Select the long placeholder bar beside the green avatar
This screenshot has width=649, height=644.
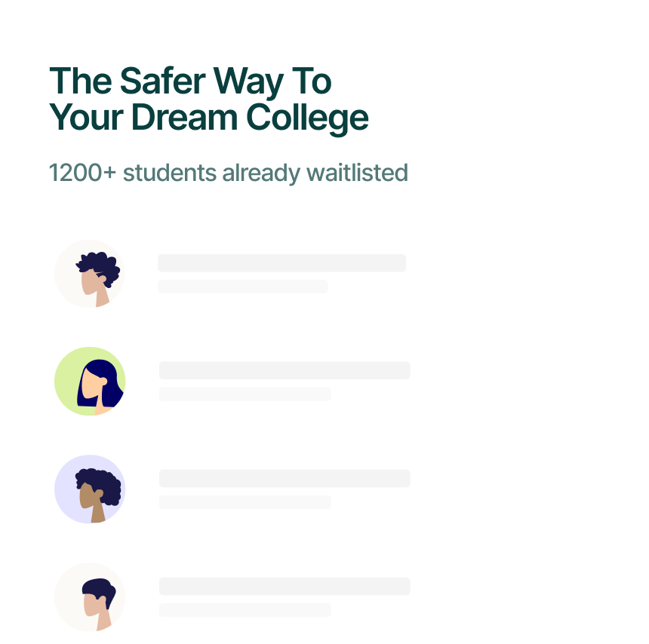tap(285, 370)
